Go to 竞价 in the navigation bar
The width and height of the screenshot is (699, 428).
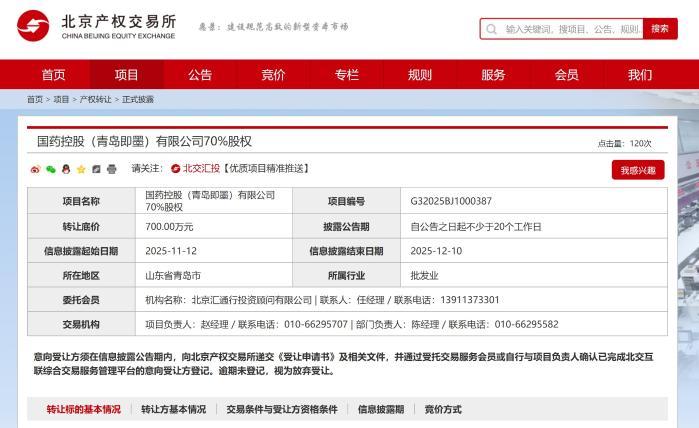point(273,75)
